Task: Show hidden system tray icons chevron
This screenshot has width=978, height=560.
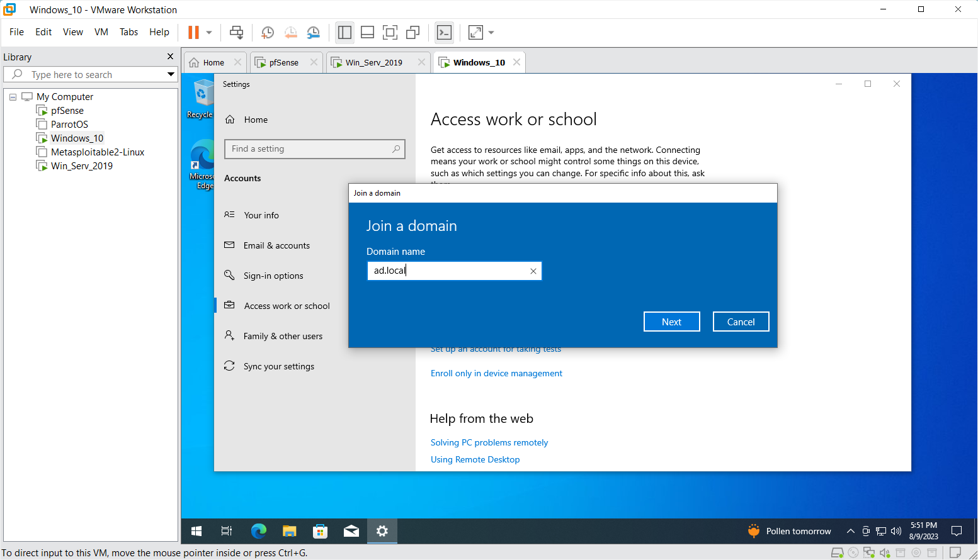Action: click(850, 531)
